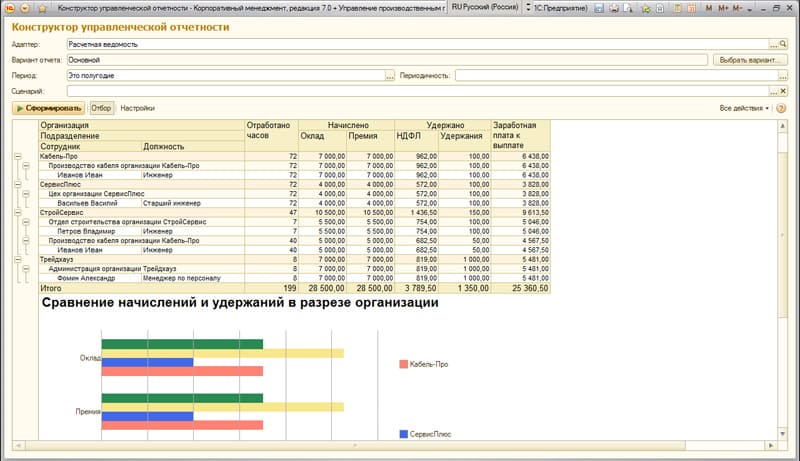The width and height of the screenshot is (800, 461).
Task: Click into the Сценарий field
Action: point(418,91)
